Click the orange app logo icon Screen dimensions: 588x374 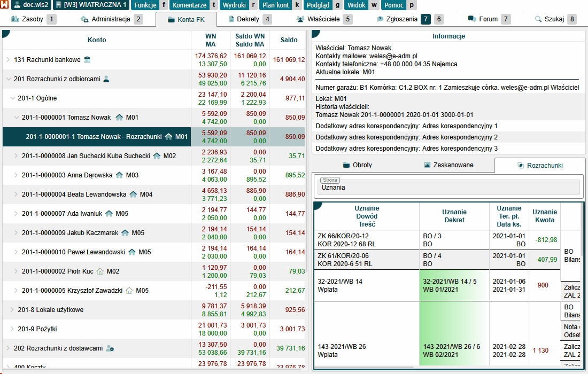[x=5, y=5]
